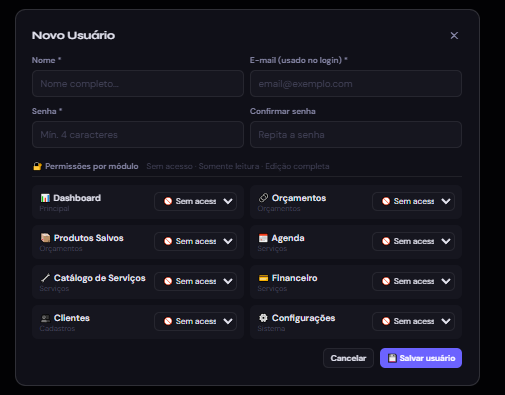Click the Catálogo de Serviços wand icon

(x=45, y=278)
